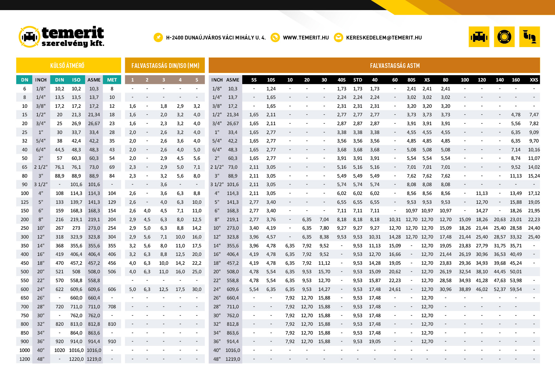Click the 7,04 value in 30 column

pyautogui.click(x=324, y=220)
